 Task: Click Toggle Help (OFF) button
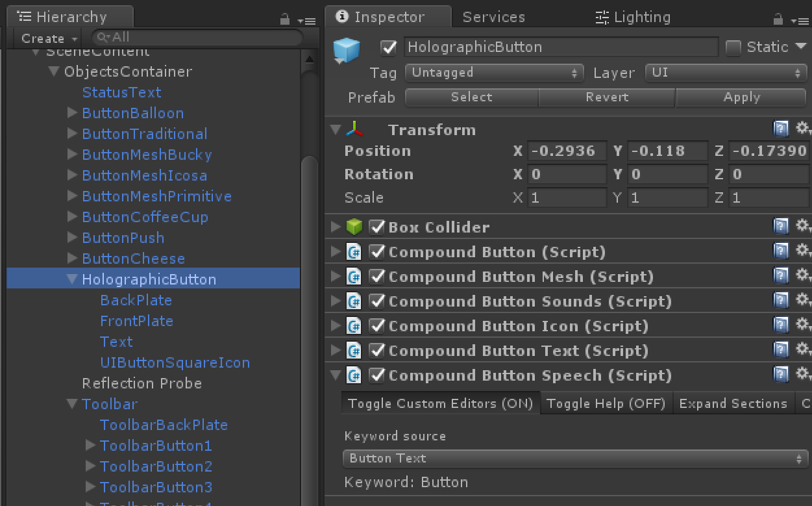coord(606,403)
